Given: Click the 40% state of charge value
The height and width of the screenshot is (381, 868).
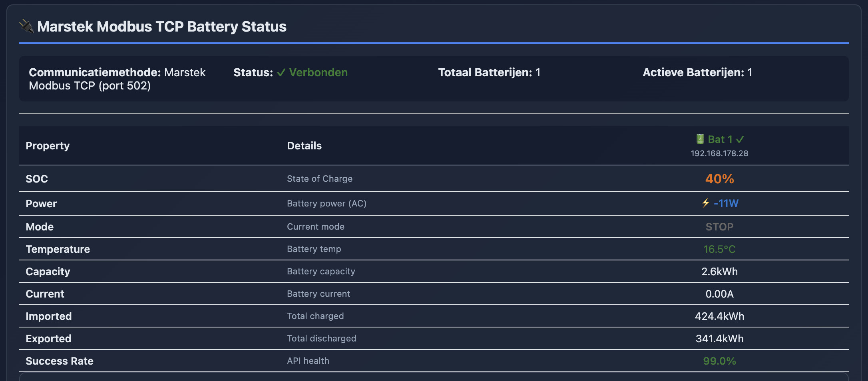Looking at the screenshot, I should [719, 179].
